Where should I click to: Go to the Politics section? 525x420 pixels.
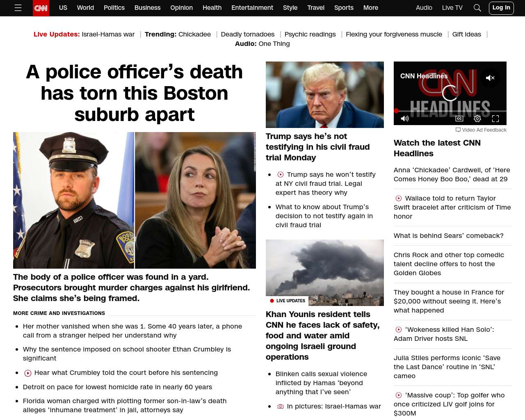[x=114, y=8]
